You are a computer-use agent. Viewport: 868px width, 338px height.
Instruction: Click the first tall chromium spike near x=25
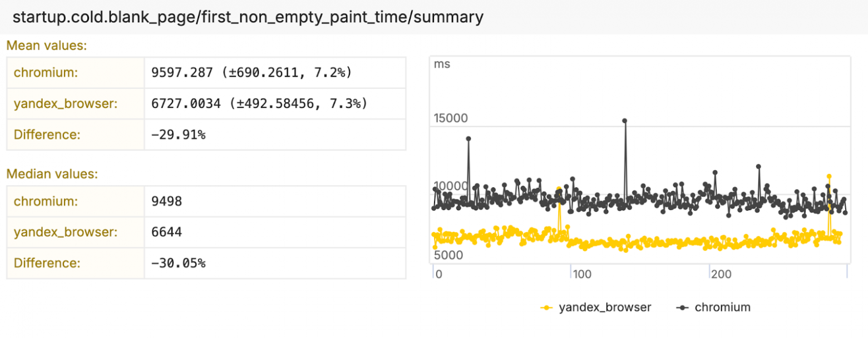coord(468,138)
